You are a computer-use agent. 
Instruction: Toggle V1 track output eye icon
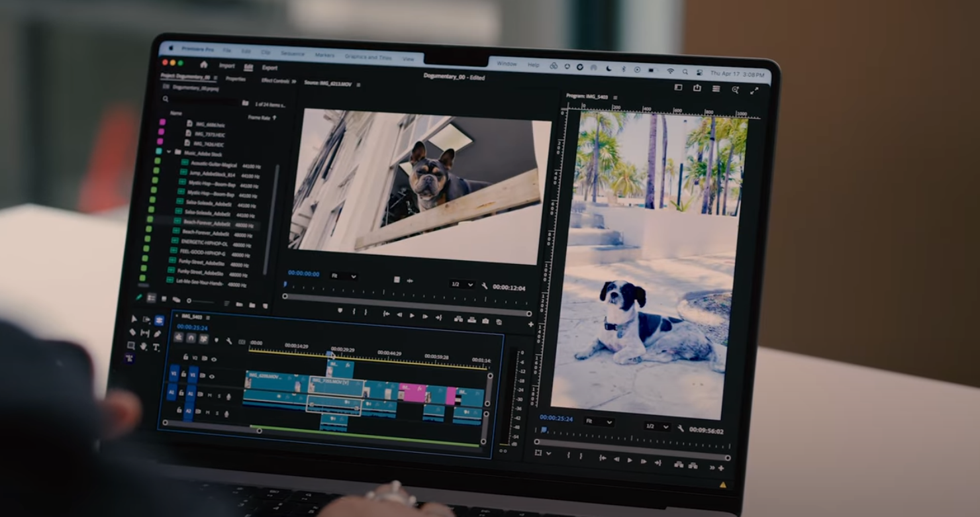[x=212, y=376]
